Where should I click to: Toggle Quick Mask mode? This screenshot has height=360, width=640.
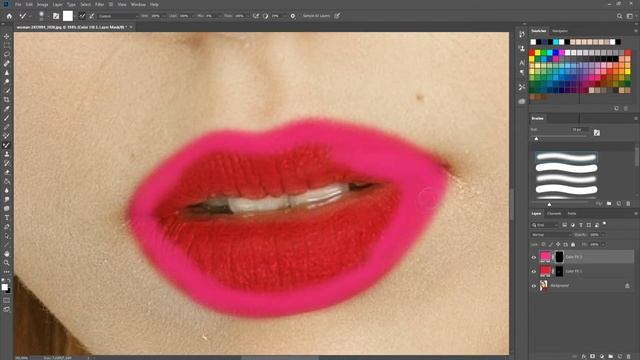[7, 300]
